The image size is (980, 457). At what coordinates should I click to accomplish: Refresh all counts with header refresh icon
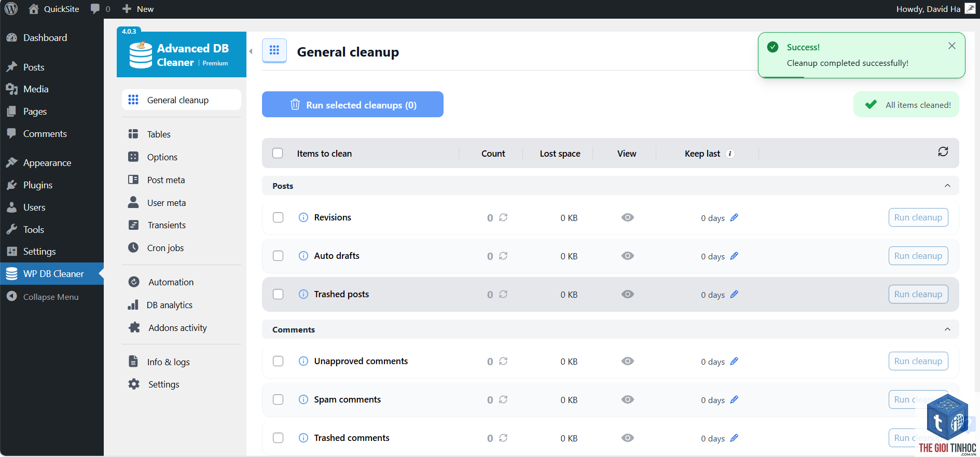click(x=943, y=151)
